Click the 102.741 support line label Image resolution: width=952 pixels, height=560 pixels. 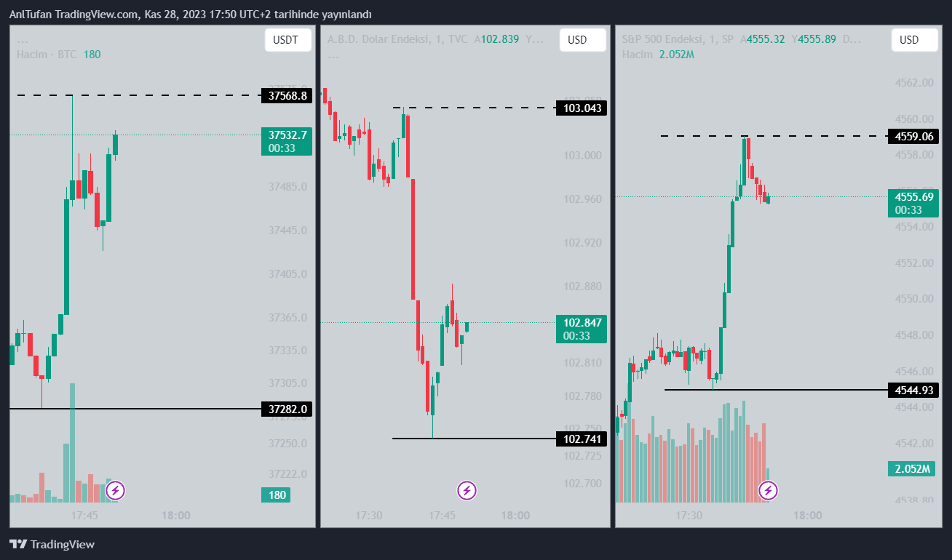coord(582,439)
